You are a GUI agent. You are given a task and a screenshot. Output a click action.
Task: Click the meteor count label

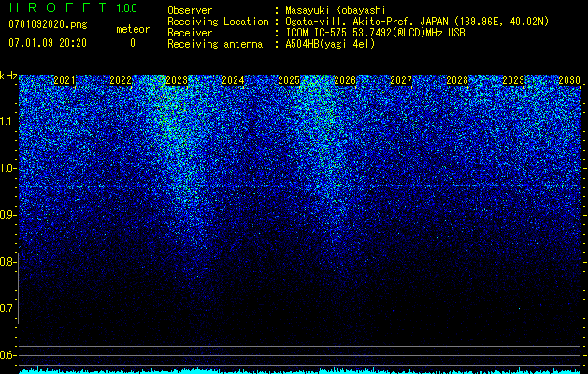pos(133,29)
